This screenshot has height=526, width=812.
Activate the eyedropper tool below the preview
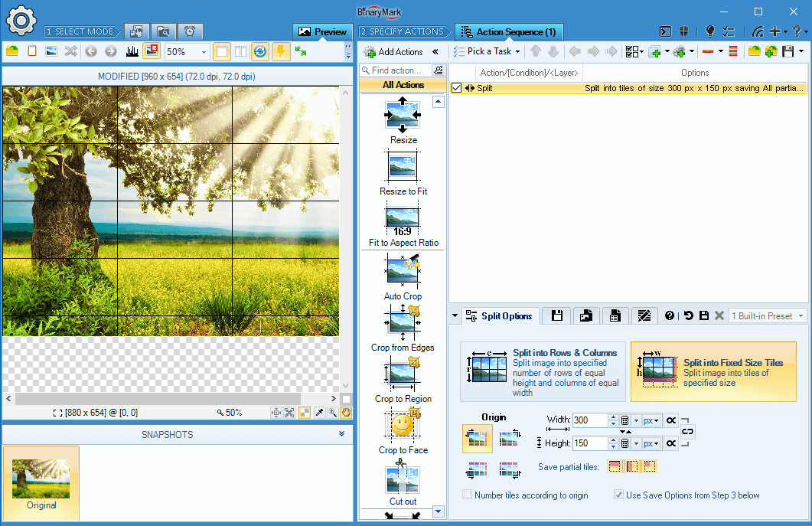pyautogui.click(x=319, y=412)
